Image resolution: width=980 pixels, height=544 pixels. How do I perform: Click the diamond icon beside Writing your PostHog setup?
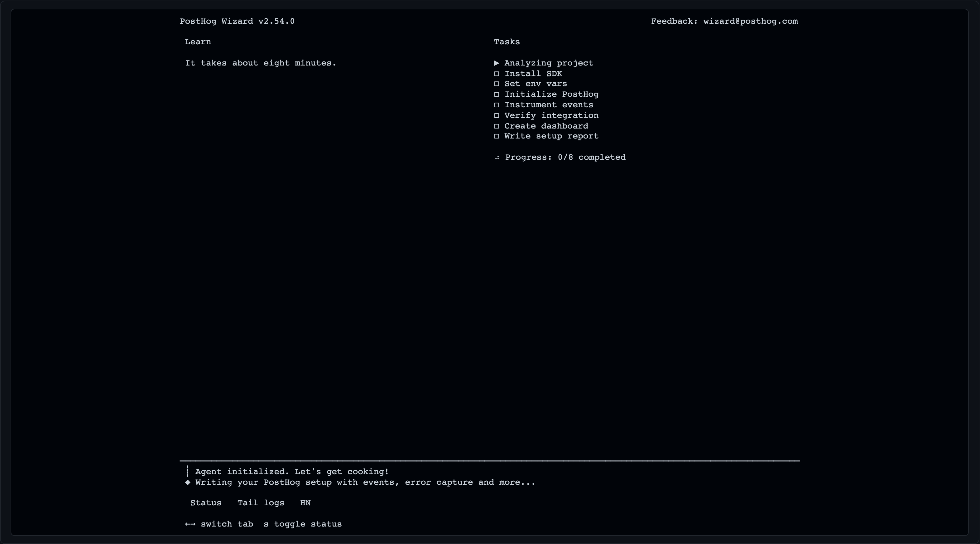188,482
